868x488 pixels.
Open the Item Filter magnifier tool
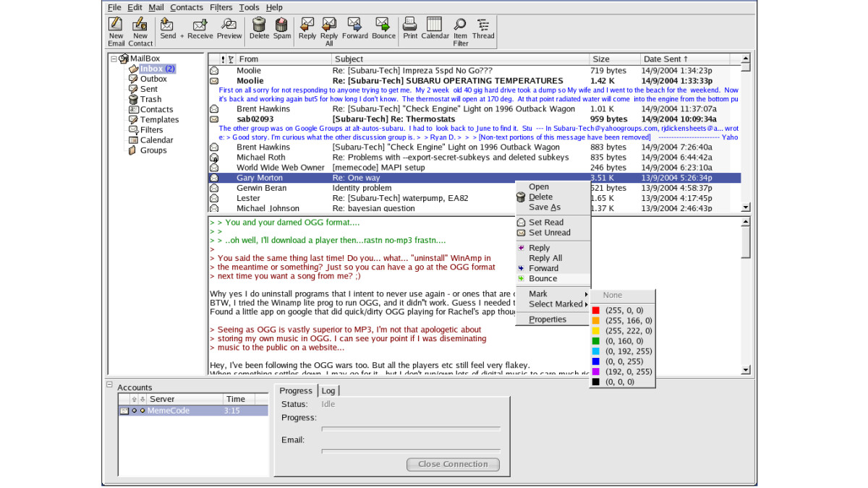[x=461, y=31]
